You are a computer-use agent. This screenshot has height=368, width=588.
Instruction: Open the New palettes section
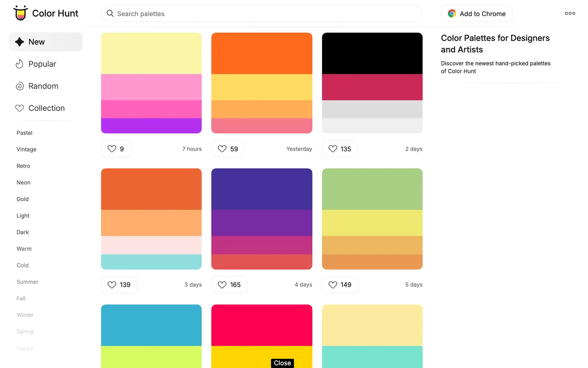[x=46, y=42]
